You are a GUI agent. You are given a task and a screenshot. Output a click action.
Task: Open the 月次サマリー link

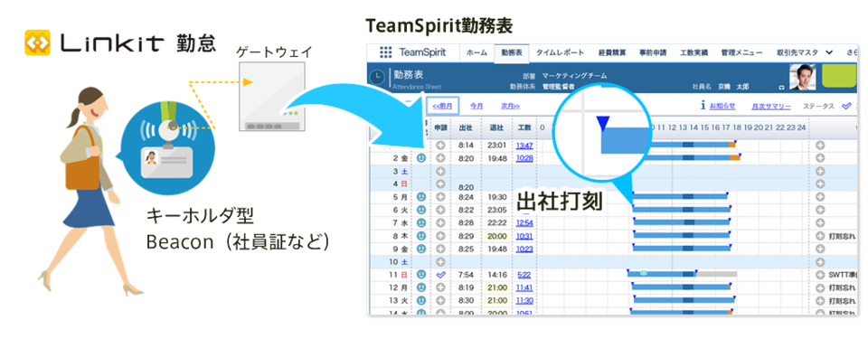[771, 107]
